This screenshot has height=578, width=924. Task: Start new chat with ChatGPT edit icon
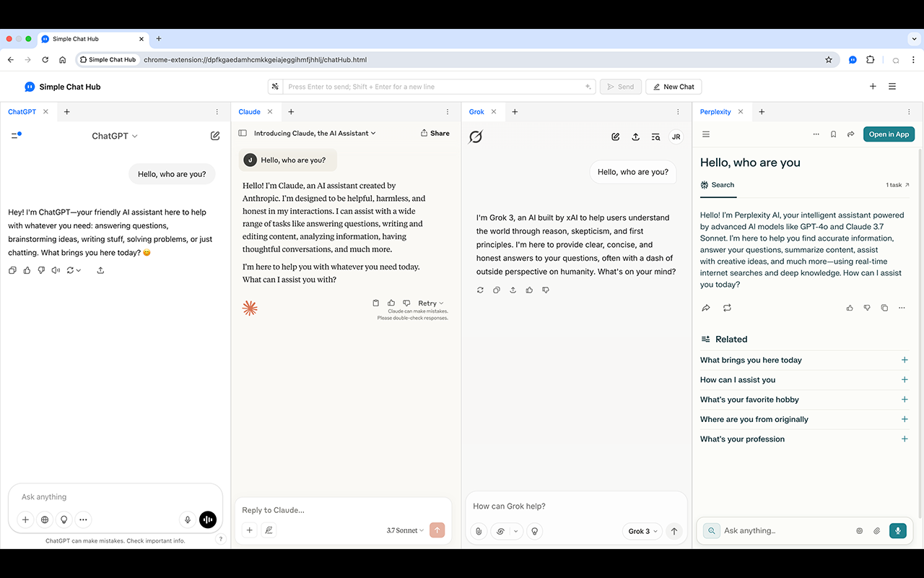(x=215, y=135)
